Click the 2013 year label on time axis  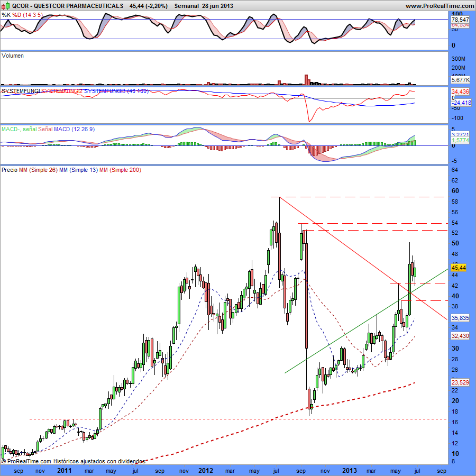350,470
